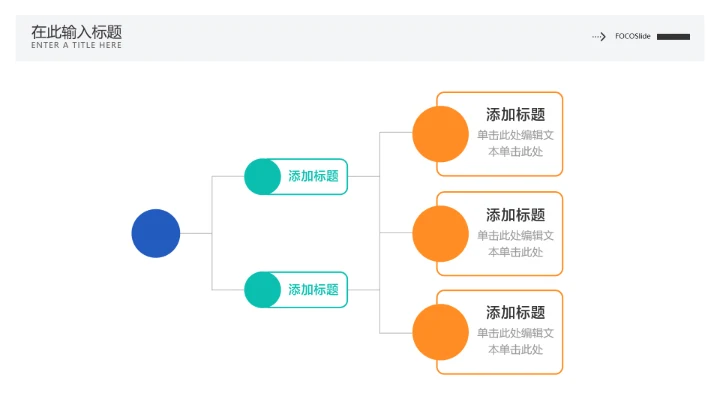Click the description text in bottom orange box
This screenshot has width=720, height=405.
tap(515, 341)
